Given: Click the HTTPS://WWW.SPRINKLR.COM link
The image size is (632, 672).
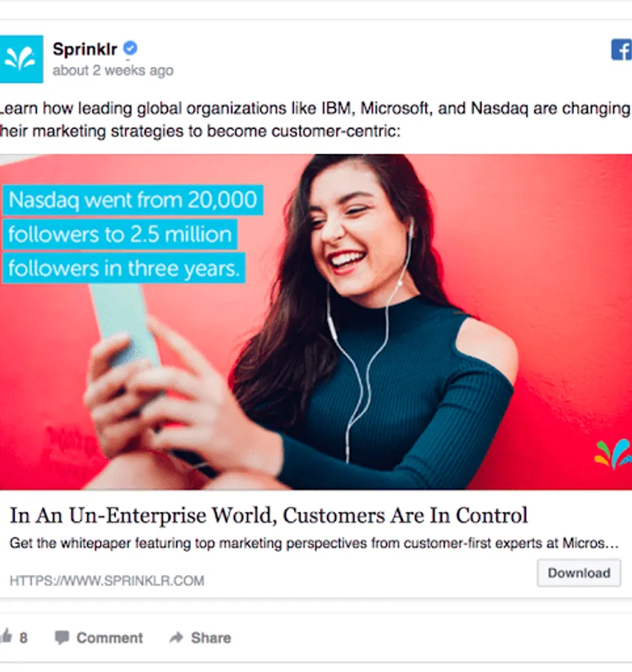Looking at the screenshot, I should tap(107, 581).
